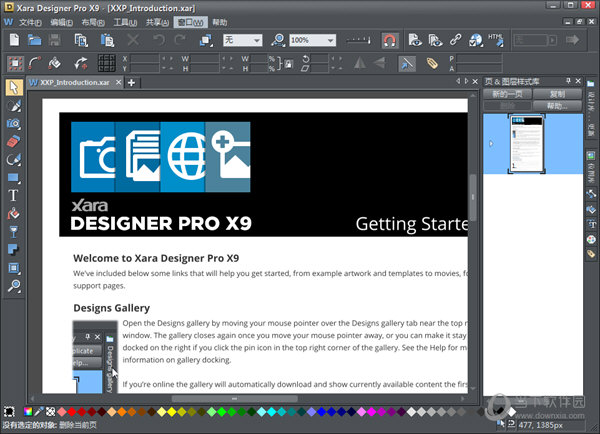600x434 pixels.
Task: Click the plus new tab button
Action: tap(131, 83)
